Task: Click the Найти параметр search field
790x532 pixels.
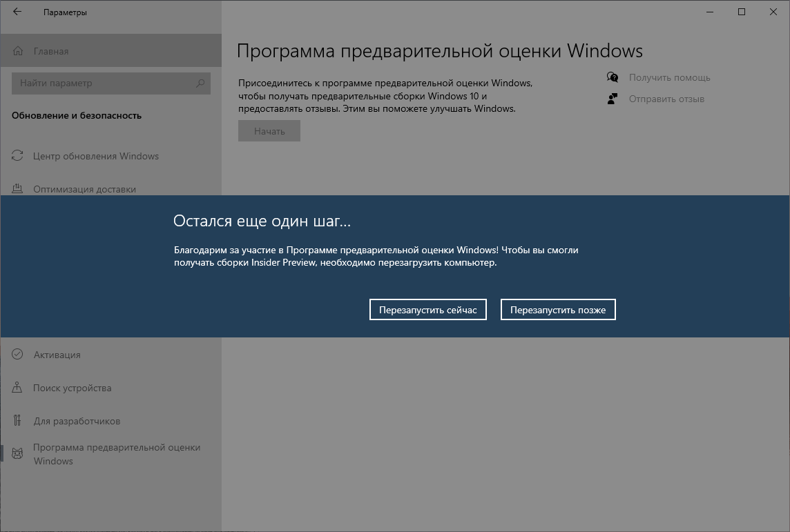Action: [x=111, y=83]
